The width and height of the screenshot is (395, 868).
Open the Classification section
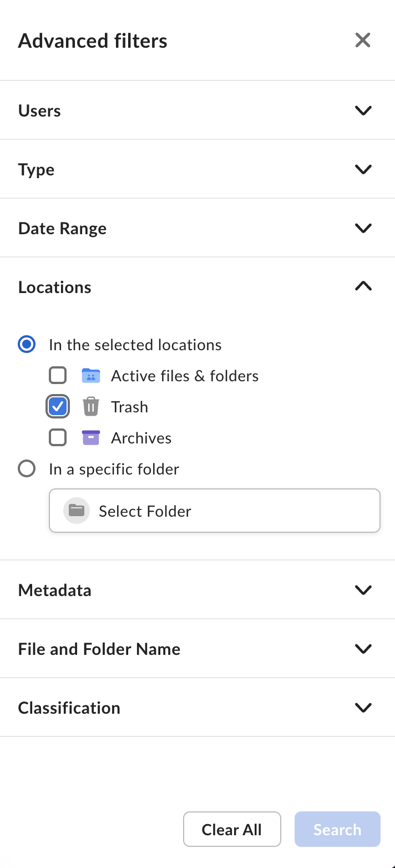(363, 708)
